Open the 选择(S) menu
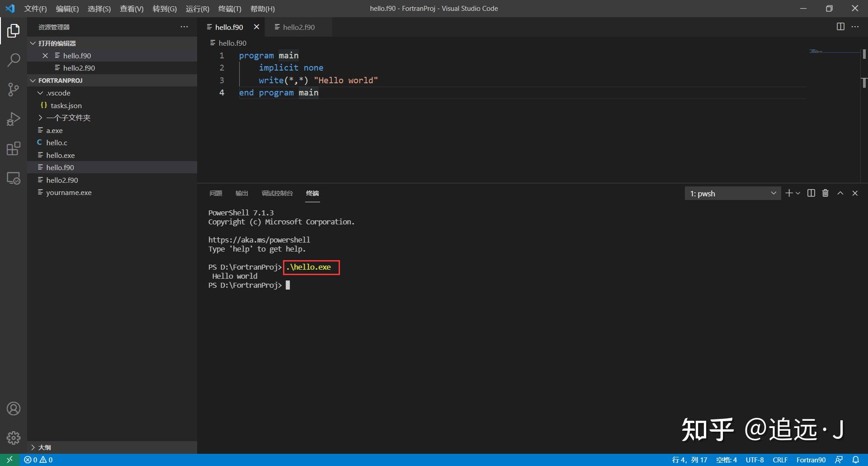 coord(99,9)
